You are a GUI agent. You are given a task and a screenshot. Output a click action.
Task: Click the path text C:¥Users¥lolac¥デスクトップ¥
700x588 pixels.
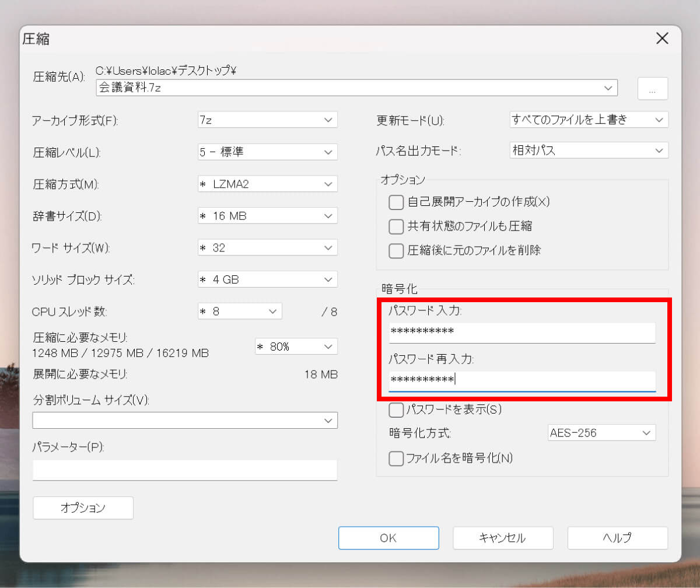point(165,71)
